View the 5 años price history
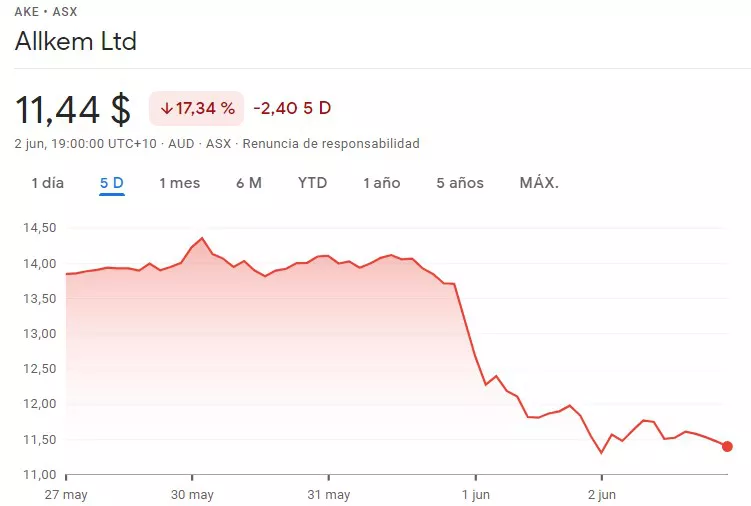 coord(460,183)
